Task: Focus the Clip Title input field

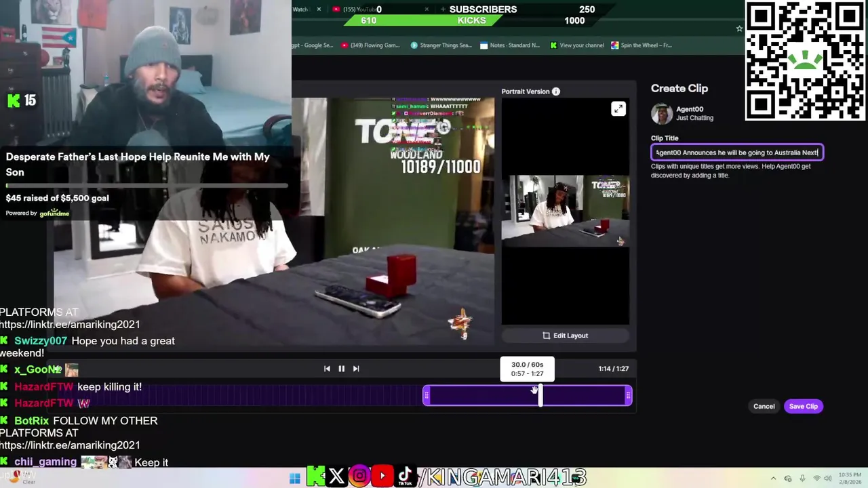Action: point(737,152)
